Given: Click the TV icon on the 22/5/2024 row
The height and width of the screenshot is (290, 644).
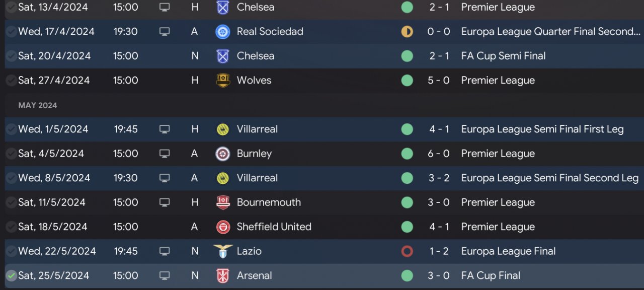Looking at the screenshot, I should 165,251.
